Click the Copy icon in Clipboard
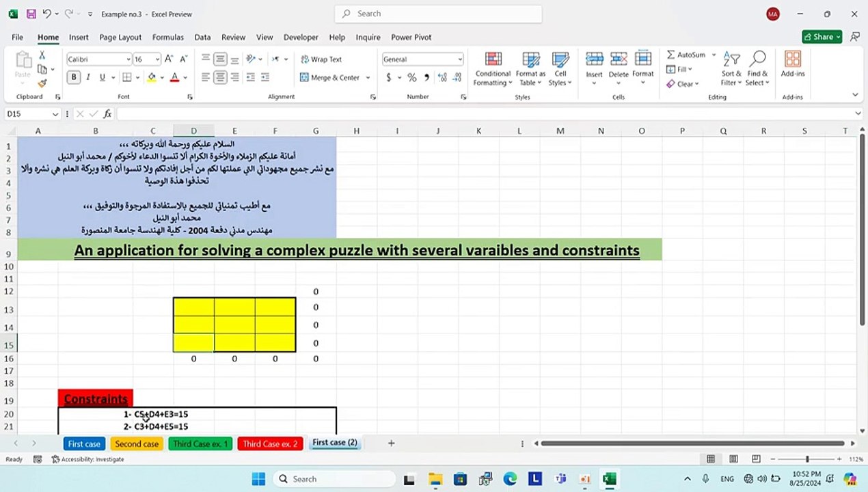Image resolution: width=868 pixels, height=492 pixels. (42, 70)
